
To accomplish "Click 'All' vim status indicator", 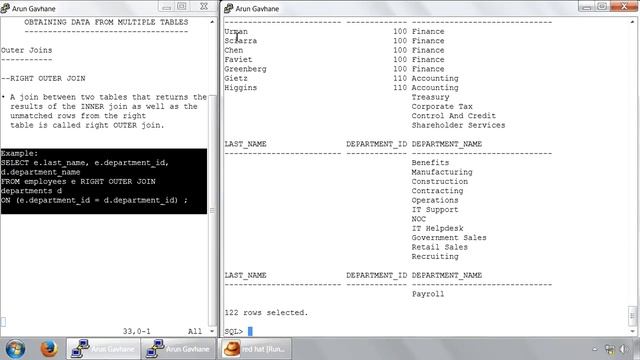I will 195,331.
